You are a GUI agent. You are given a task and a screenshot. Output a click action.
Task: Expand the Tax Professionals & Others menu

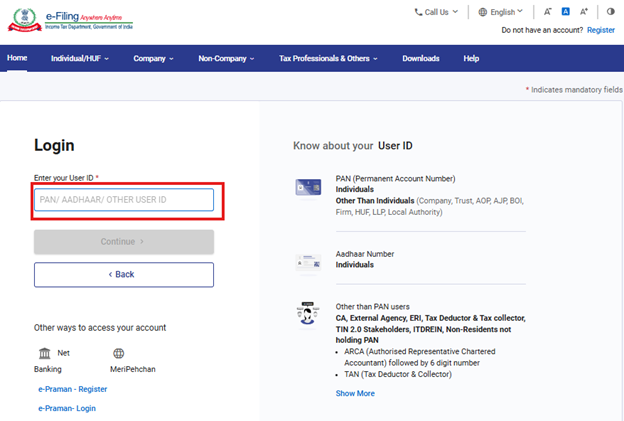pos(327,59)
